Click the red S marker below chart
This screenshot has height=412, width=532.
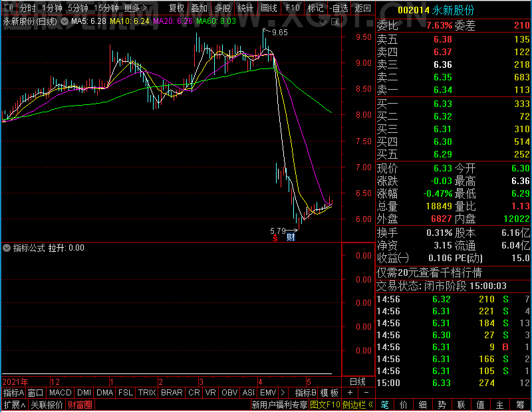pos(275,239)
